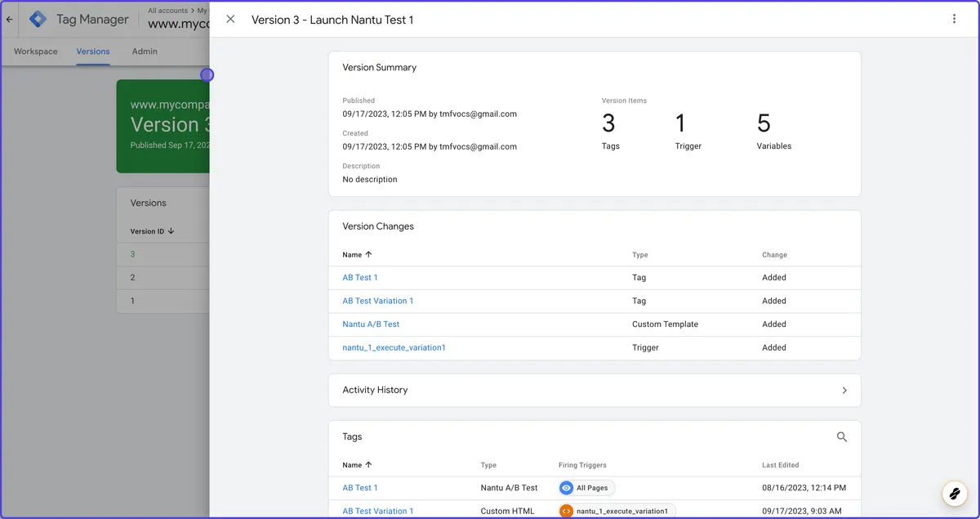This screenshot has width=980, height=519.
Task: Close the Version 3 detail panel
Action: [230, 19]
